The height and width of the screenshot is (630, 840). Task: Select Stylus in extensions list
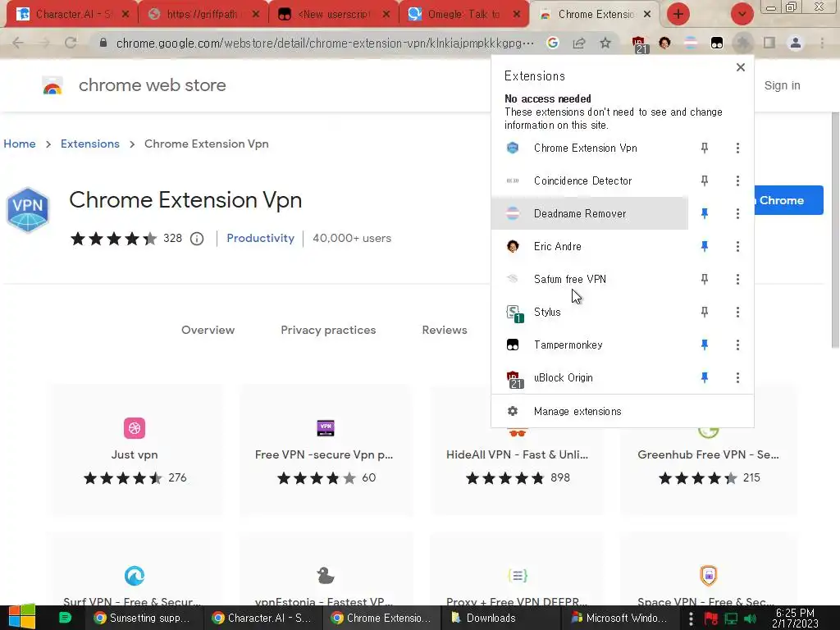pyautogui.click(x=590, y=312)
